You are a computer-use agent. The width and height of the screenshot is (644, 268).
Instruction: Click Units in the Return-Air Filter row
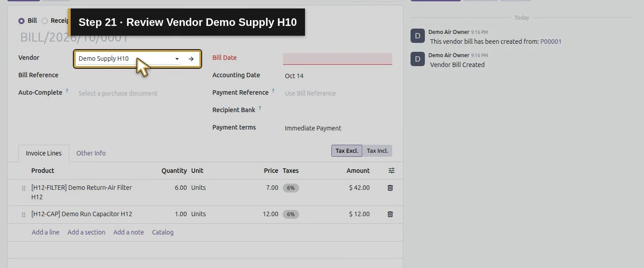(199, 188)
